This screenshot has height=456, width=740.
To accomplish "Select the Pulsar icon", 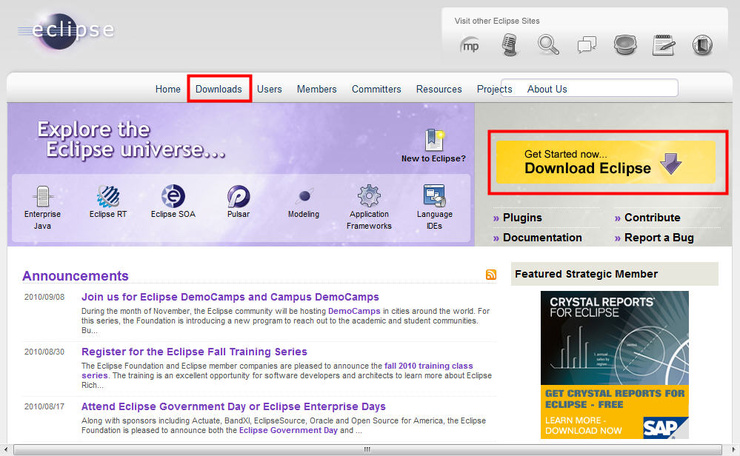I will pyautogui.click(x=238, y=196).
